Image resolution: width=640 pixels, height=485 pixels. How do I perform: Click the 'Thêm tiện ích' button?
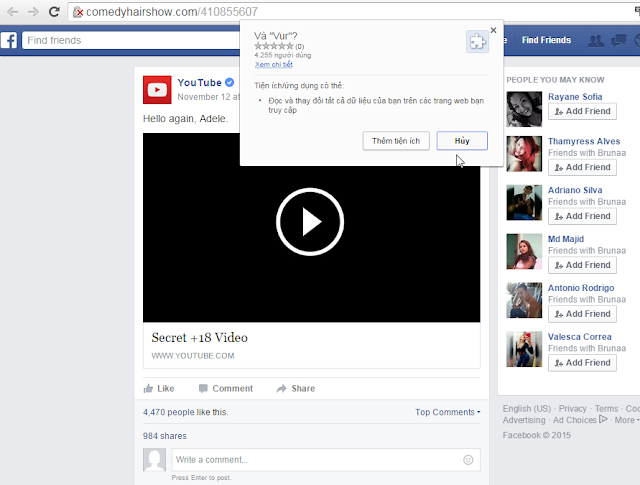[396, 141]
